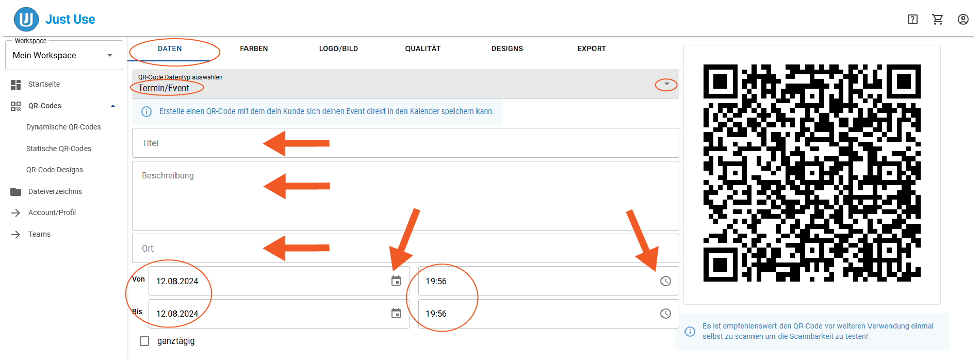Focus the Titel input field
The height and width of the screenshot is (361, 980).
pyautogui.click(x=405, y=143)
